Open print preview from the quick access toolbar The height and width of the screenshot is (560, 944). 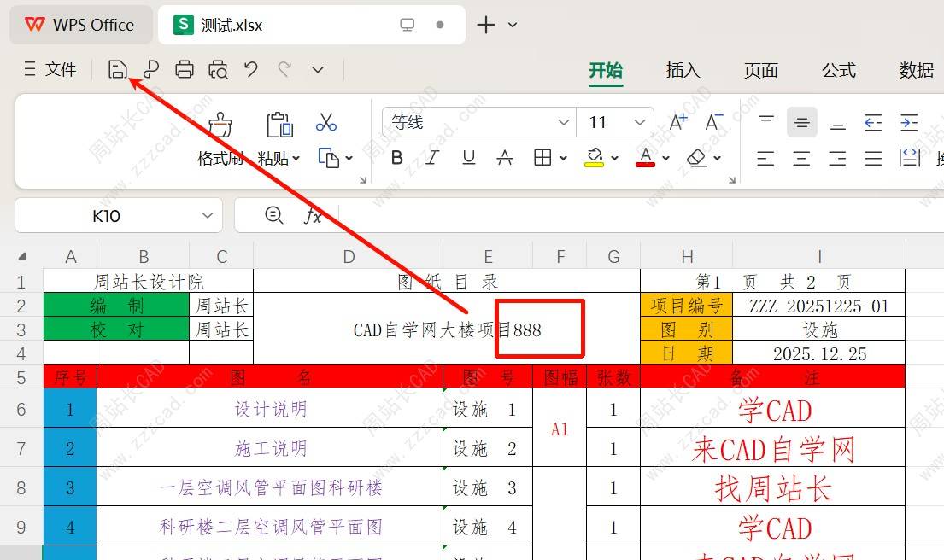218,70
